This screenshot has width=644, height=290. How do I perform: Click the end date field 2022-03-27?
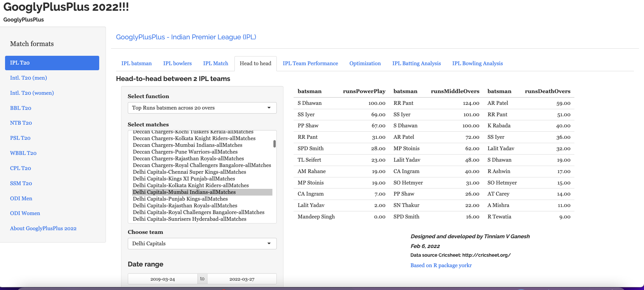click(x=242, y=279)
